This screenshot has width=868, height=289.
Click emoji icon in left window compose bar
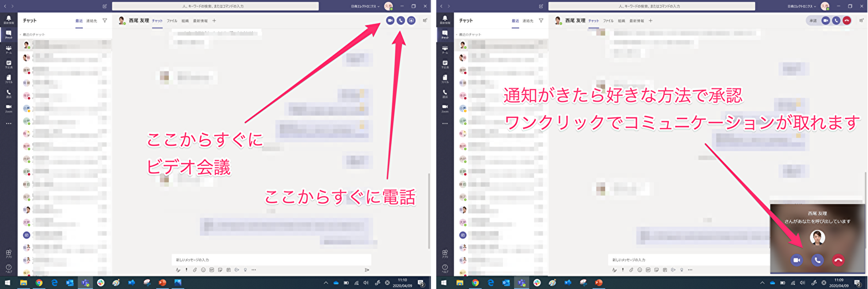pos(204,270)
